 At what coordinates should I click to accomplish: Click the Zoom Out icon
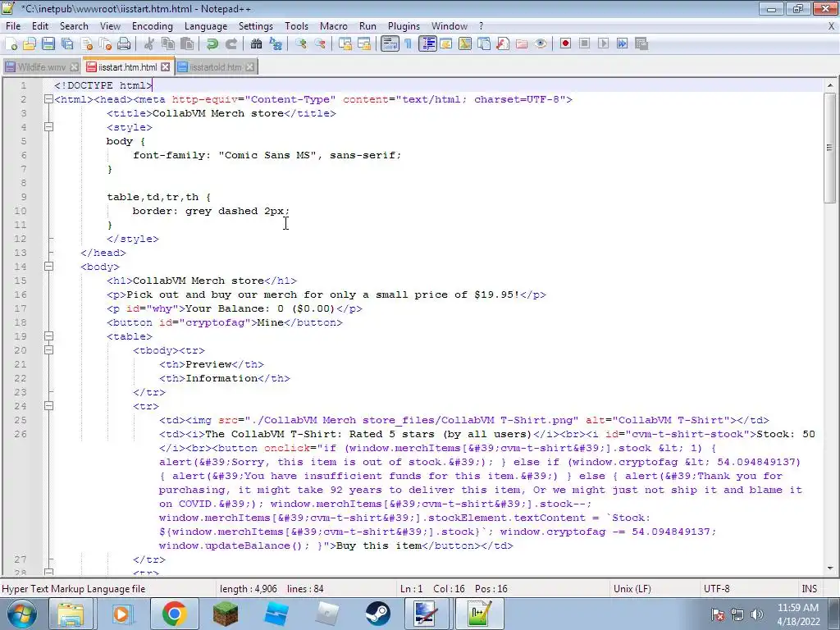[320, 44]
